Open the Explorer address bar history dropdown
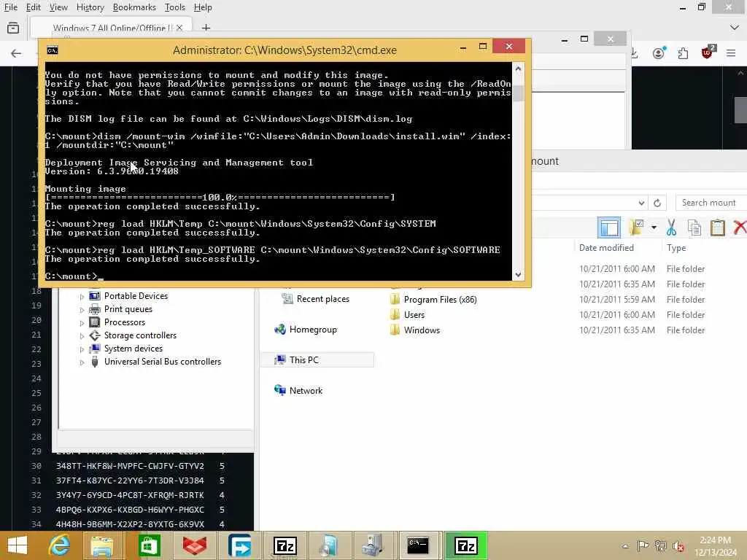747x560 pixels. tap(641, 203)
